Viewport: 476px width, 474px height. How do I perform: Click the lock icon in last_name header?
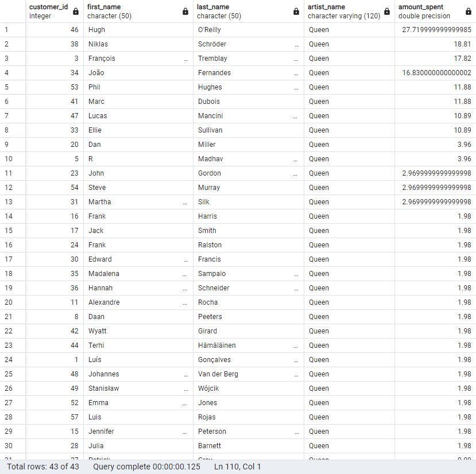[x=296, y=11]
